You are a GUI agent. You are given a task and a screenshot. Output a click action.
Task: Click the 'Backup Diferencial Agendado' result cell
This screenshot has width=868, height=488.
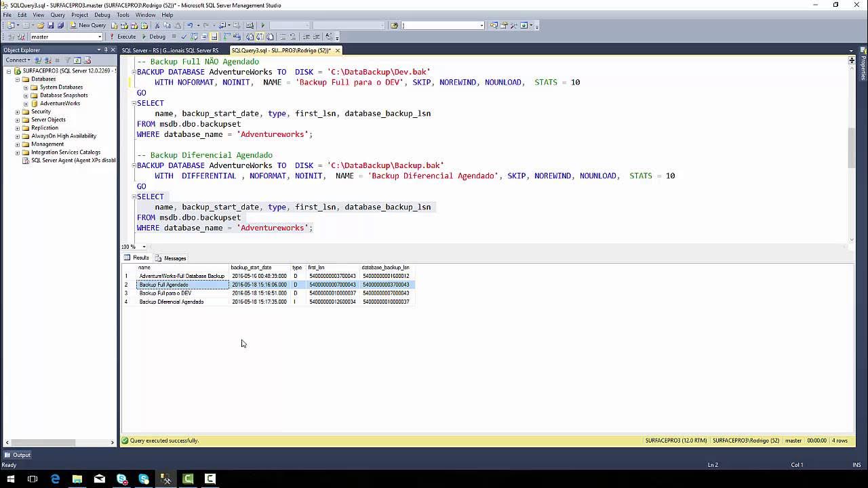pos(183,302)
